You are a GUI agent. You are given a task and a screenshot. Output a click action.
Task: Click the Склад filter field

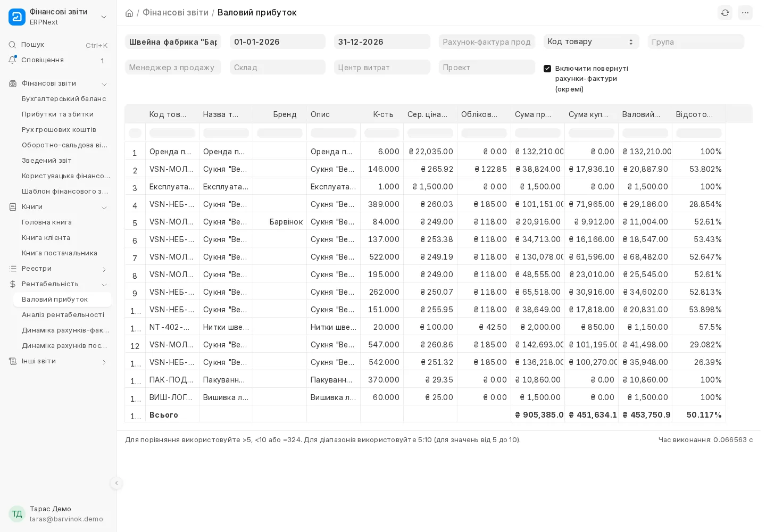pos(278,67)
